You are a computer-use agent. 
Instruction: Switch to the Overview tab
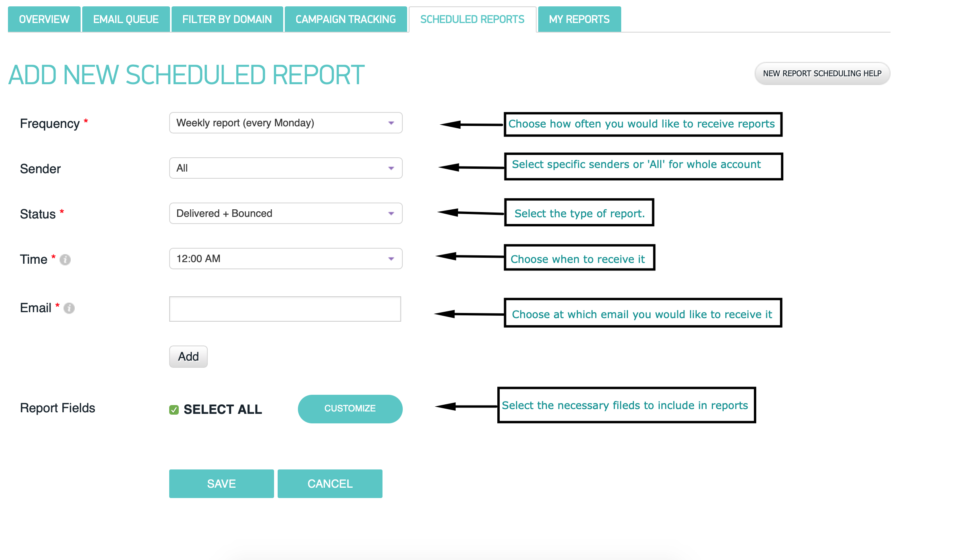pyautogui.click(x=44, y=19)
